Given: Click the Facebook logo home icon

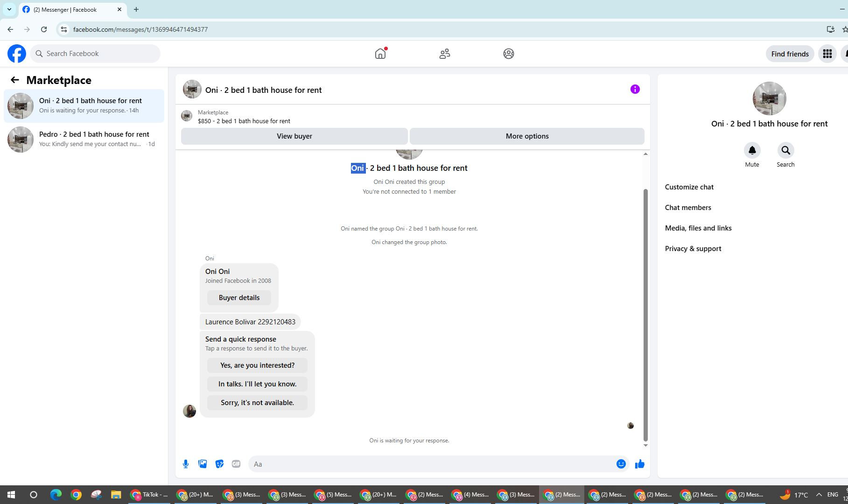Looking at the screenshot, I should point(17,54).
